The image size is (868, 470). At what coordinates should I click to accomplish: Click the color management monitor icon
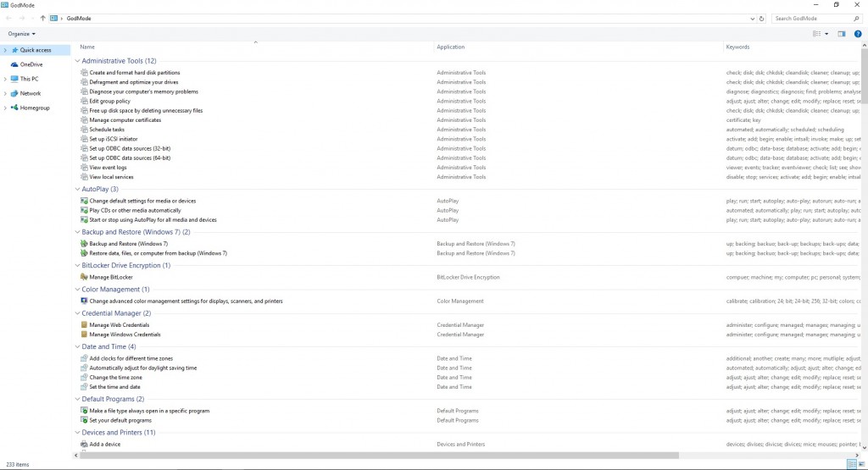point(84,301)
